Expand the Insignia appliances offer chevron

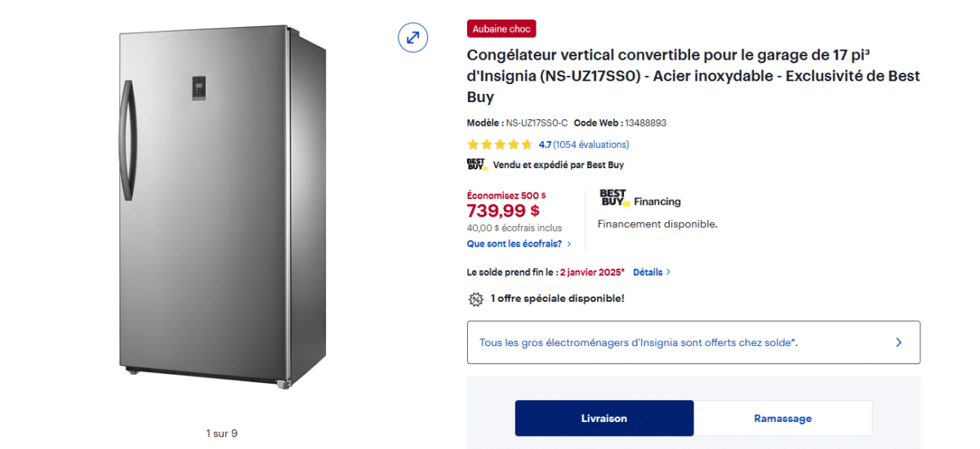[x=898, y=342]
